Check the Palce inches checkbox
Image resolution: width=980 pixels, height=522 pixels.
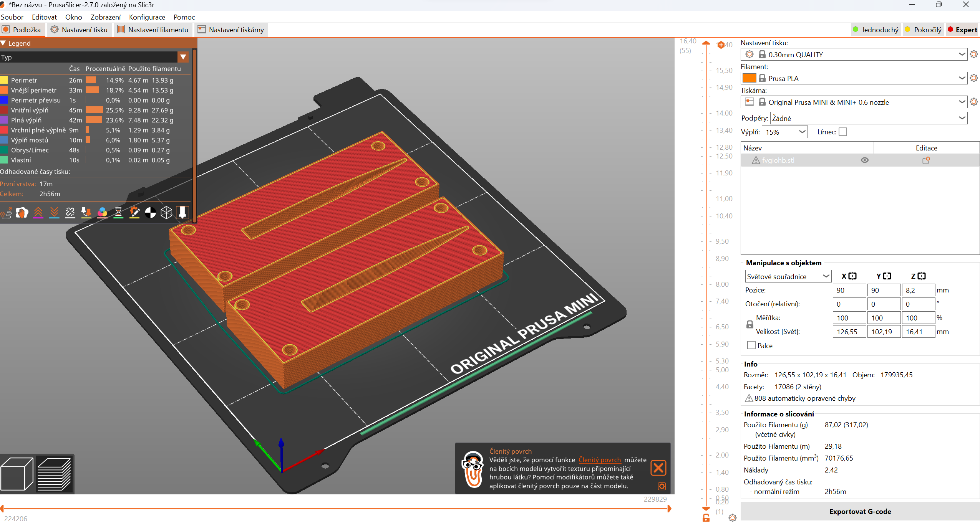(x=751, y=345)
